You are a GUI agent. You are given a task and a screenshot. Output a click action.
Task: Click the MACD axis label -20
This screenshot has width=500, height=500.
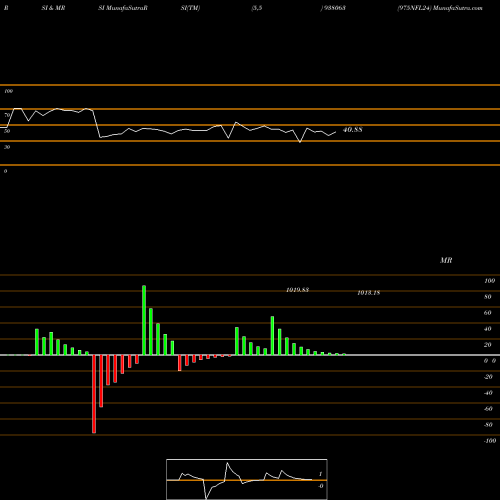488,377
